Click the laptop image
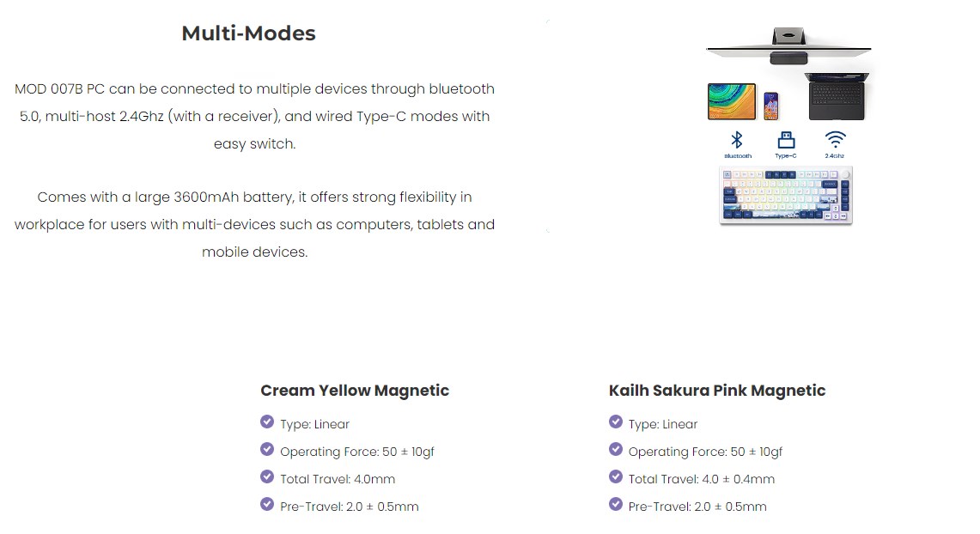Image resolution: width=980 pixels, height=534 pixels. pyautogui.click(x=837, y=97)
